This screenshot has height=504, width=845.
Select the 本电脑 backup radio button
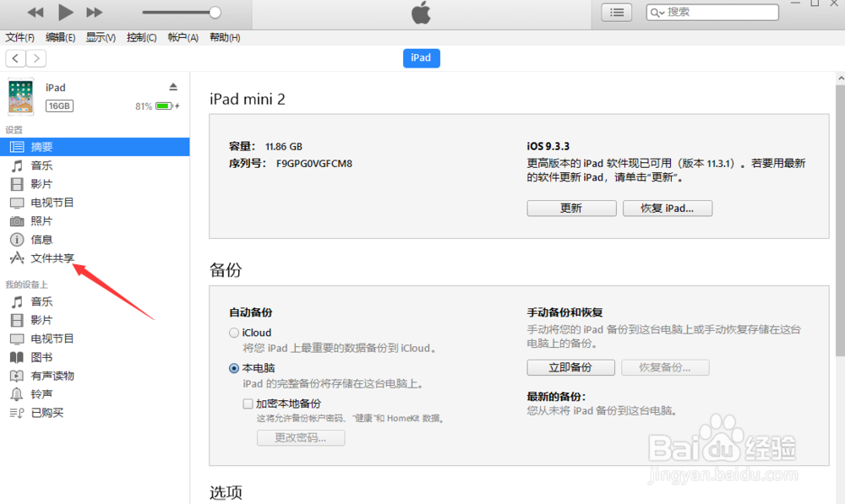pyautogui.click(x=234, y=368)
